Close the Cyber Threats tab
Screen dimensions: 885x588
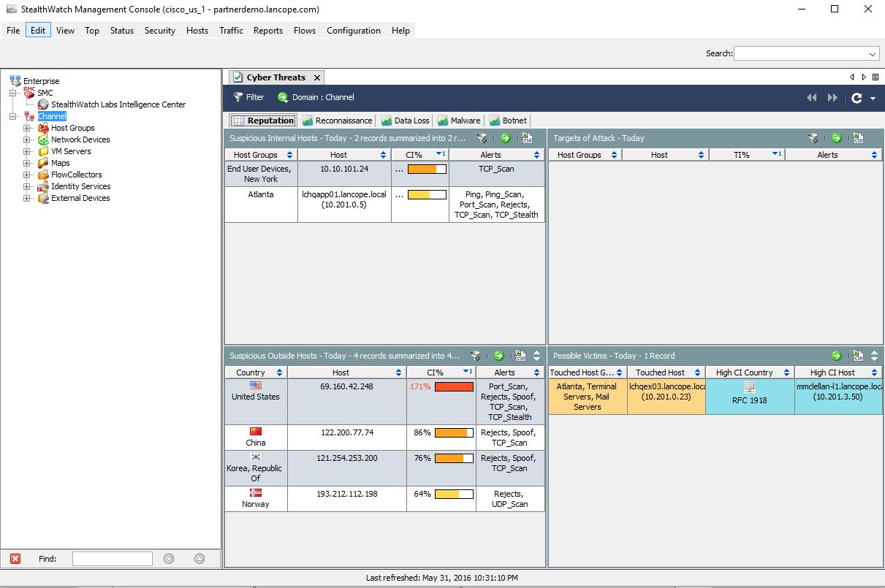click(x=316, y=77)
